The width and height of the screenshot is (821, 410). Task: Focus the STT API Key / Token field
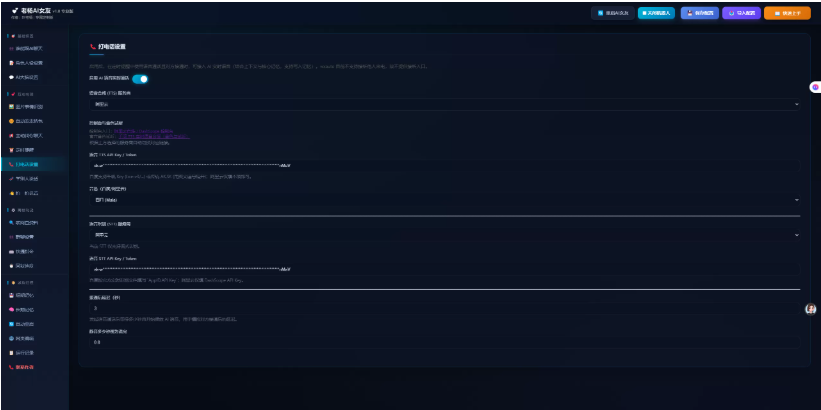coord(444,269)
